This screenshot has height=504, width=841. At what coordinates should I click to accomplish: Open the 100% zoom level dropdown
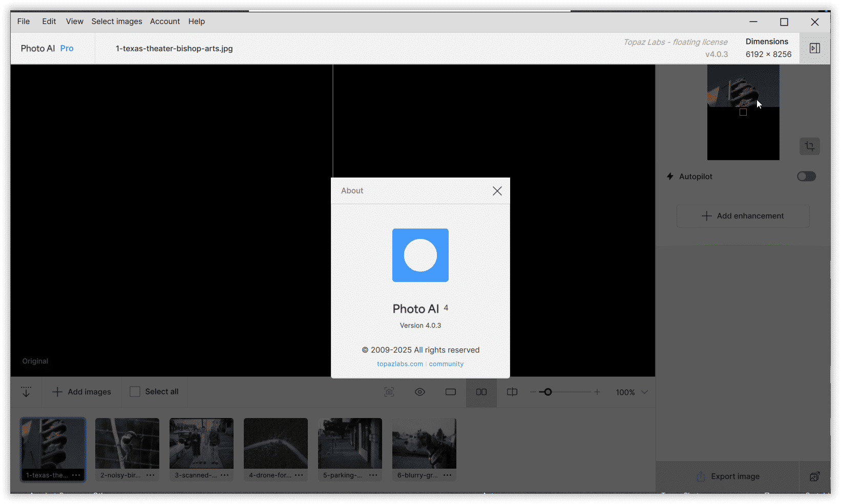tap(631, 392)
